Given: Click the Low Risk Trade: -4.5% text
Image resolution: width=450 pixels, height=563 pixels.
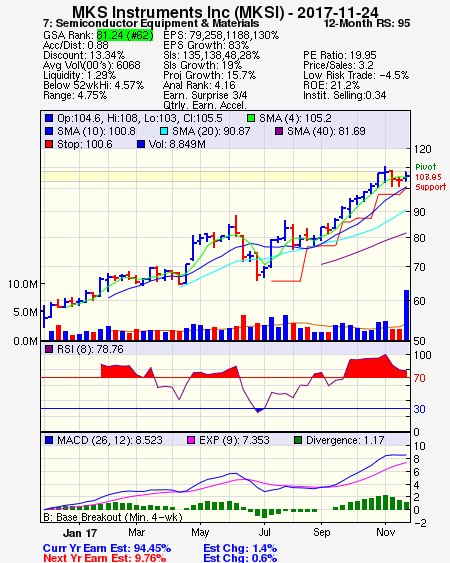Looking at the screenshot, I should (x=356, y=75).
